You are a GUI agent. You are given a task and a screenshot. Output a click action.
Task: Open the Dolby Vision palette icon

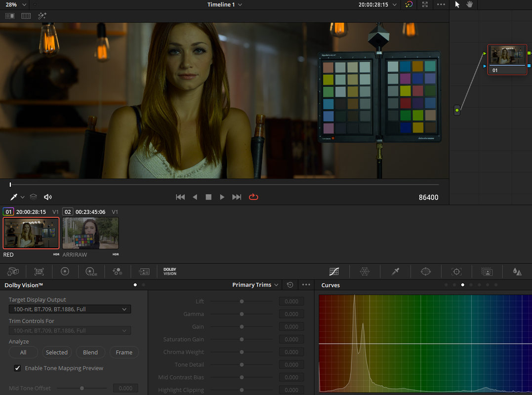coord(169,272)
